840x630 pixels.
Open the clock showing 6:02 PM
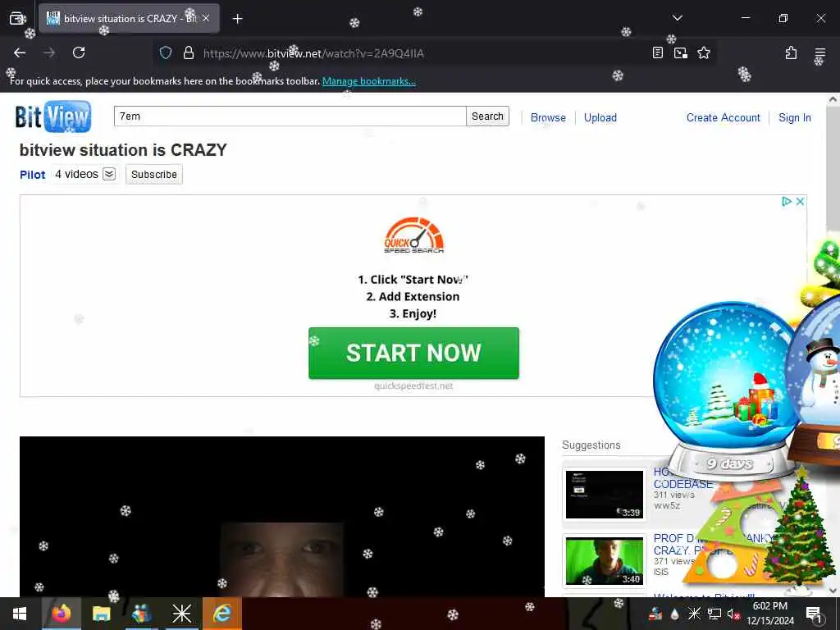[770, 614]
